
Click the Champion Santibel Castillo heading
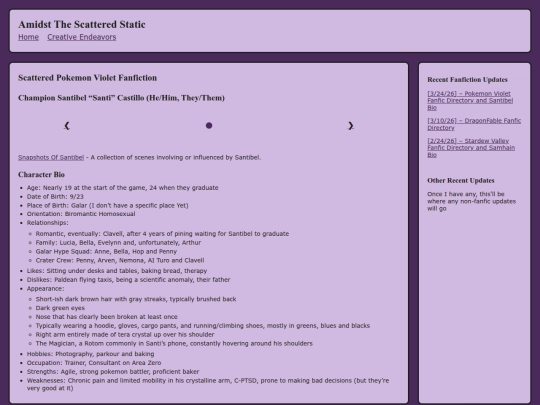(122, 98)
